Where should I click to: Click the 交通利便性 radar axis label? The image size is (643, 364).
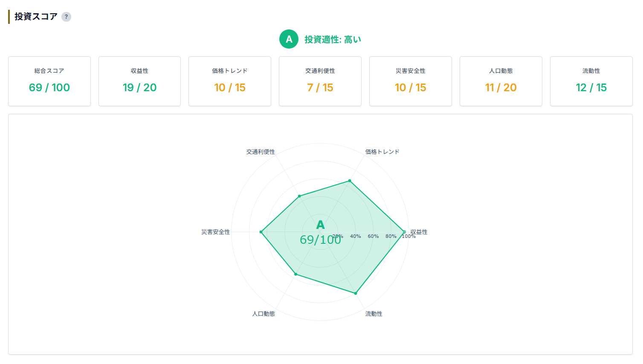click(261, 152)
